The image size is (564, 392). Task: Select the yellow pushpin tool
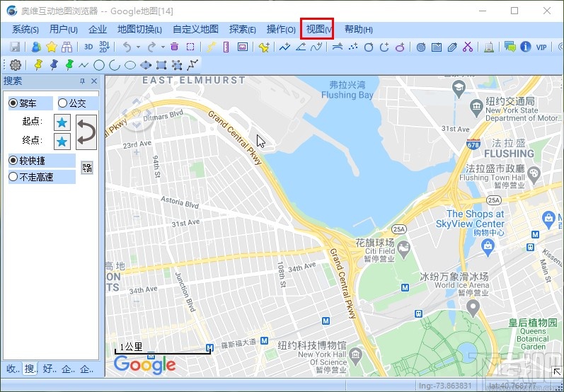38,64
